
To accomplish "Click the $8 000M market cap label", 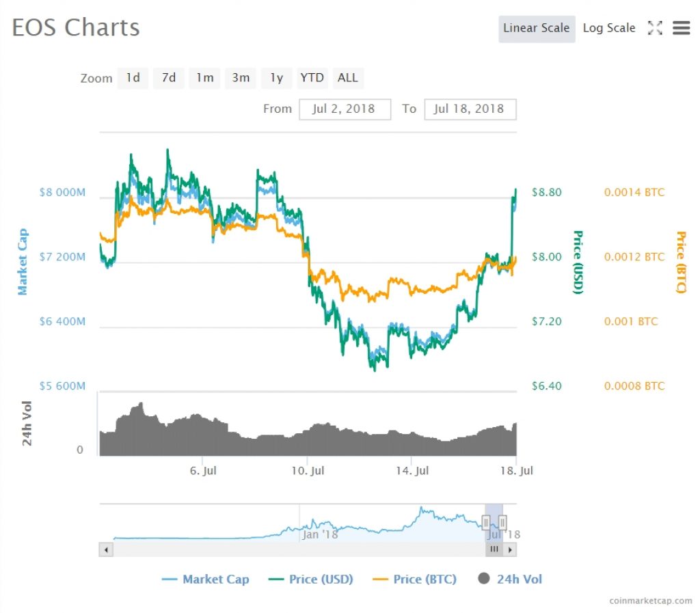I will 62,192.
